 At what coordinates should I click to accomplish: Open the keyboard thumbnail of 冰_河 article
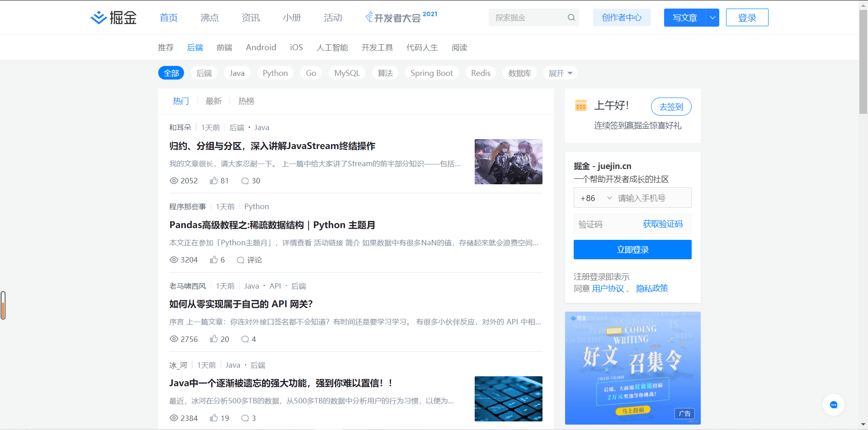509,399
